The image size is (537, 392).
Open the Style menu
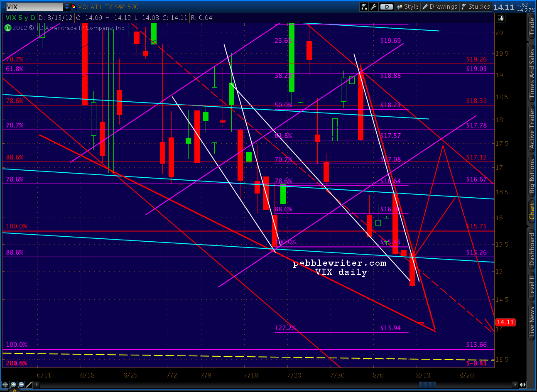(x=407, y=7)
